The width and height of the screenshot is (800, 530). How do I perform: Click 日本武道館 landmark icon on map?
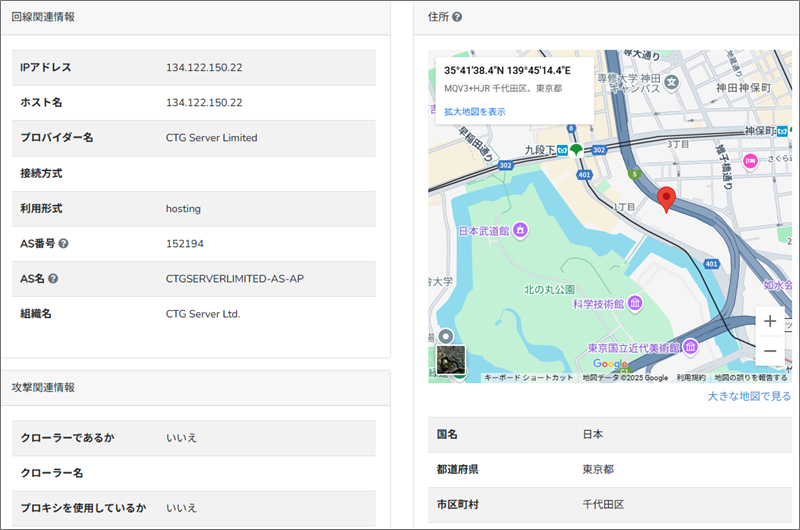click(520, 230)
